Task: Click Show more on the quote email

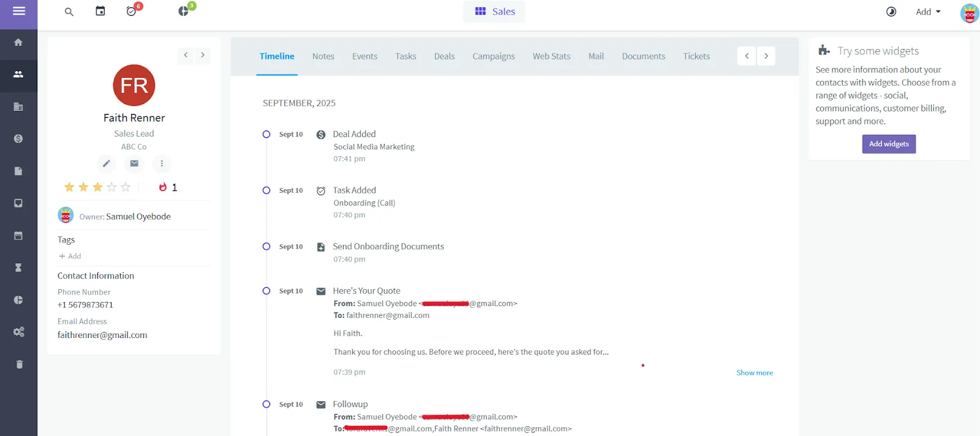Action: (x=755, y=373)
